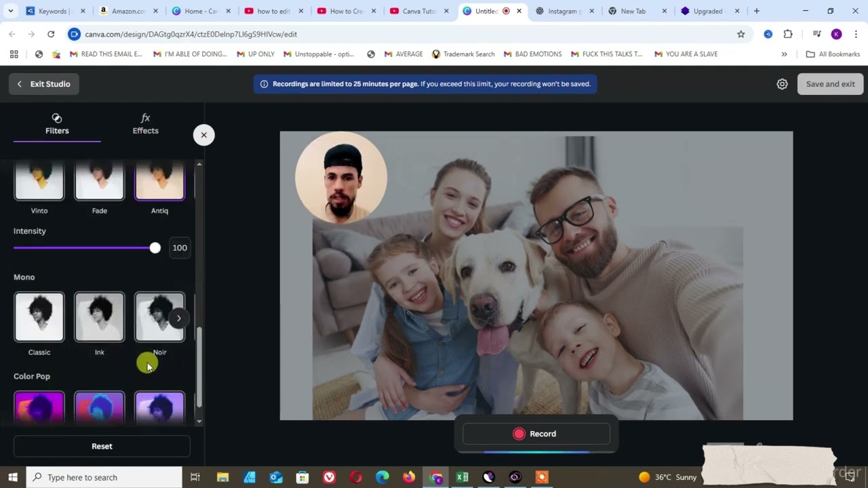868x488 pixels.
Task: Click the browser back arrow
Action: [12, 34]
